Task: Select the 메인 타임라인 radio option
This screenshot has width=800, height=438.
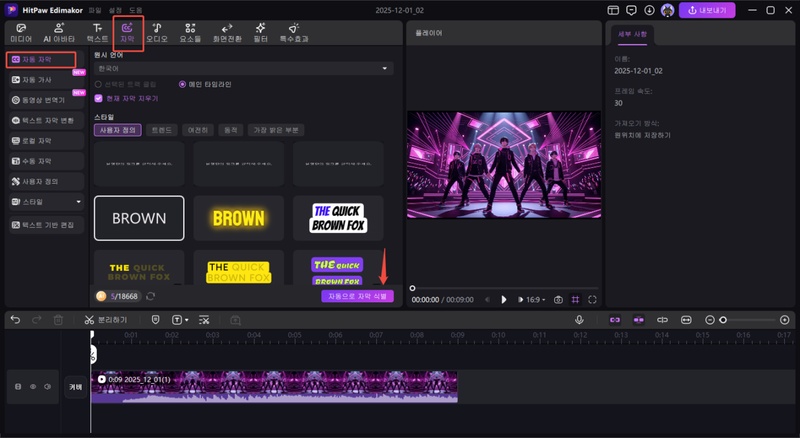Action: 182,85
